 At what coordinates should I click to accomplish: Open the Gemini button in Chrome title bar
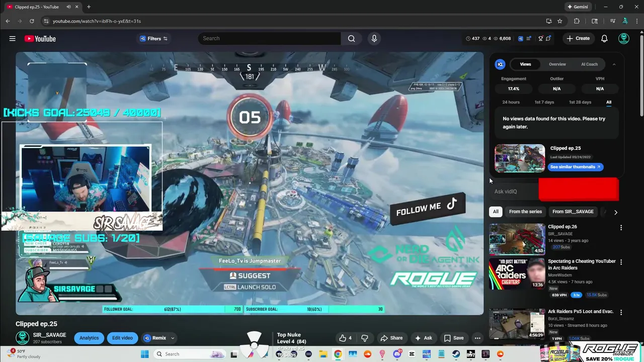coord(578,7)
